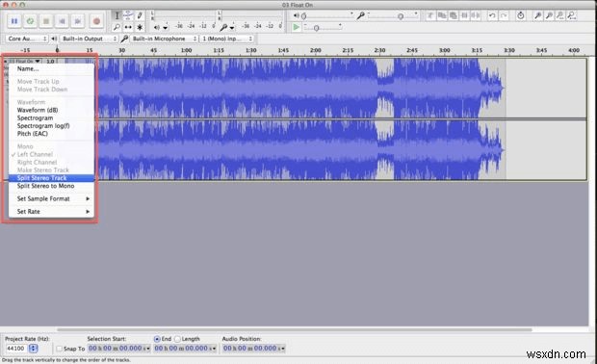Expand the Set Sample Format submenu

click(51, 198)
